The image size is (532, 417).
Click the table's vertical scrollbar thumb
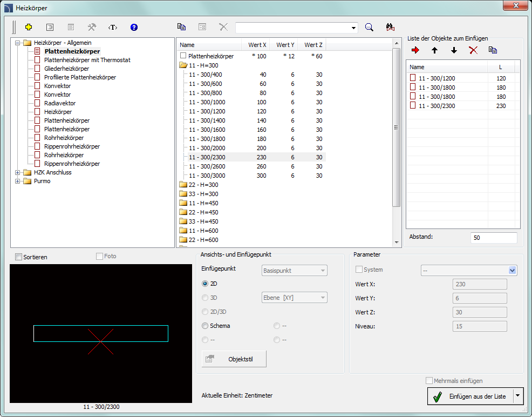click(396, 127)
